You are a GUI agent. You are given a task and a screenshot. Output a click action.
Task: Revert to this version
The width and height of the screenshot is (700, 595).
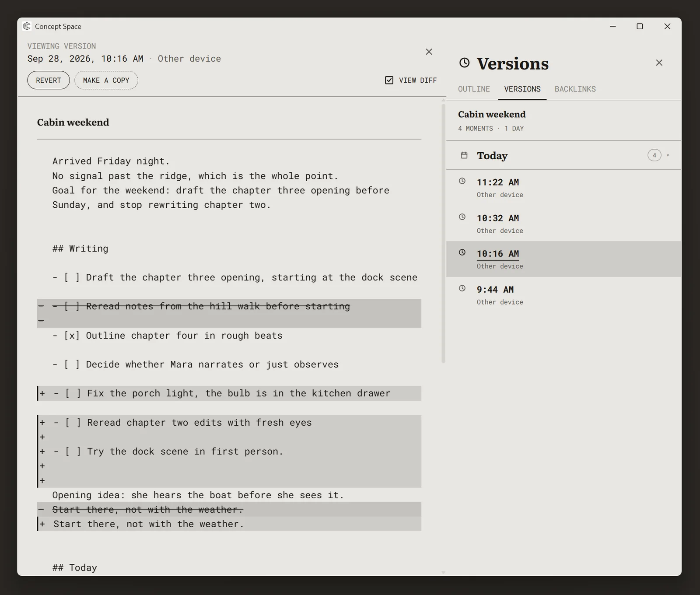49,80
